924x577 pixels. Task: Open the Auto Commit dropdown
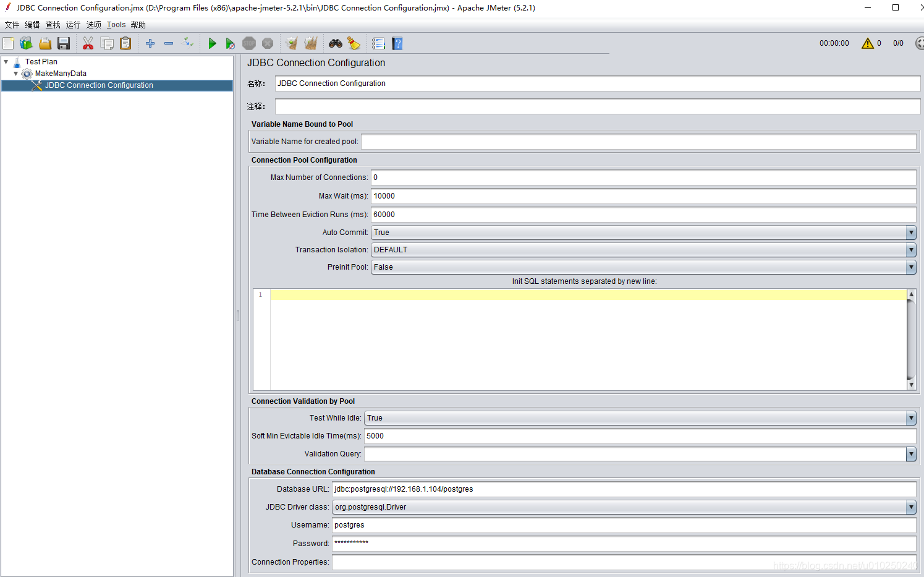(643, 233)
